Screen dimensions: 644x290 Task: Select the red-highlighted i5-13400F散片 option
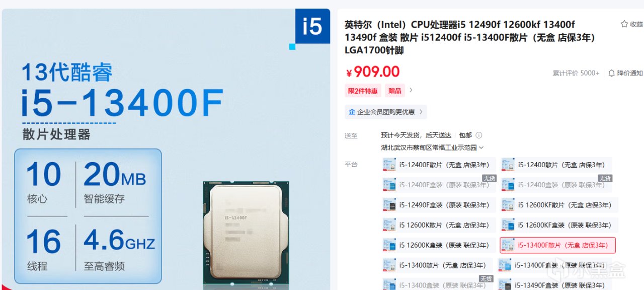tap(557, 245)
